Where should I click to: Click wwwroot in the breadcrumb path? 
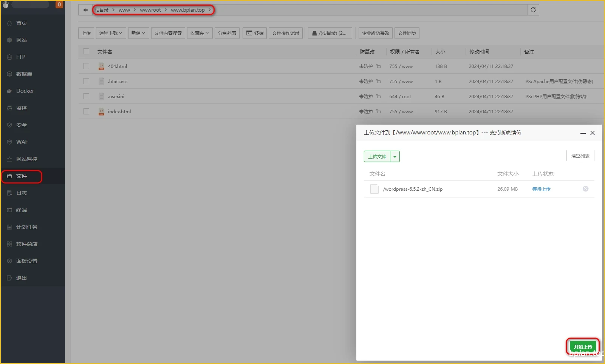[150, 10]
